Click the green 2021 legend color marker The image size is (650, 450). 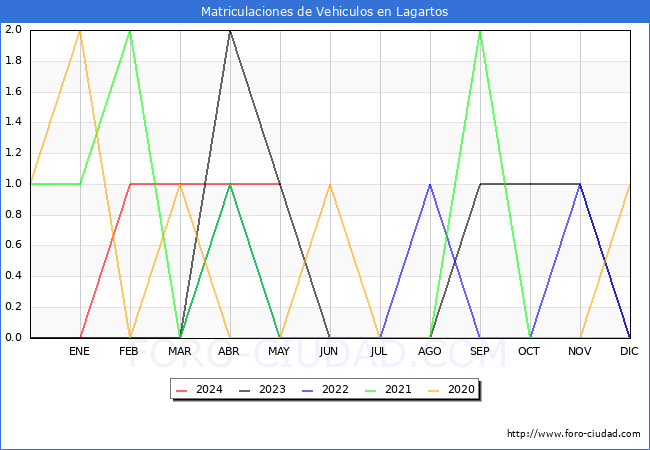[371, 390]
